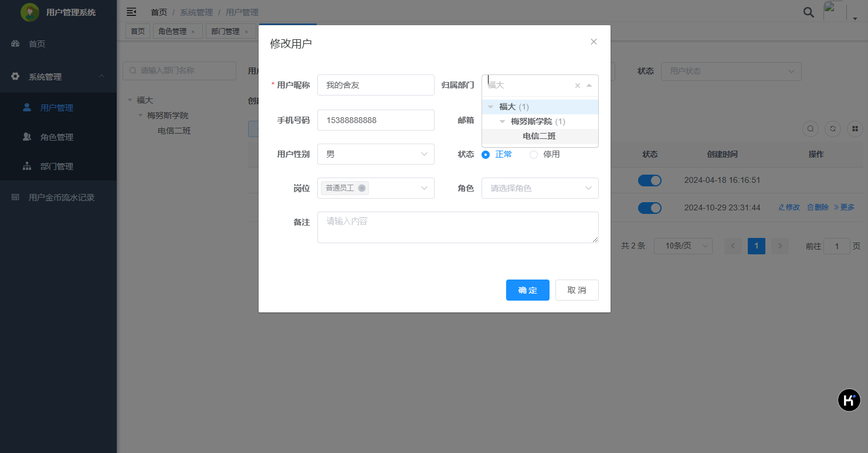Open the avatar dropdown caret
This screenshot has width=868, height=453.
pyautogui.click(x=855, y=19)
